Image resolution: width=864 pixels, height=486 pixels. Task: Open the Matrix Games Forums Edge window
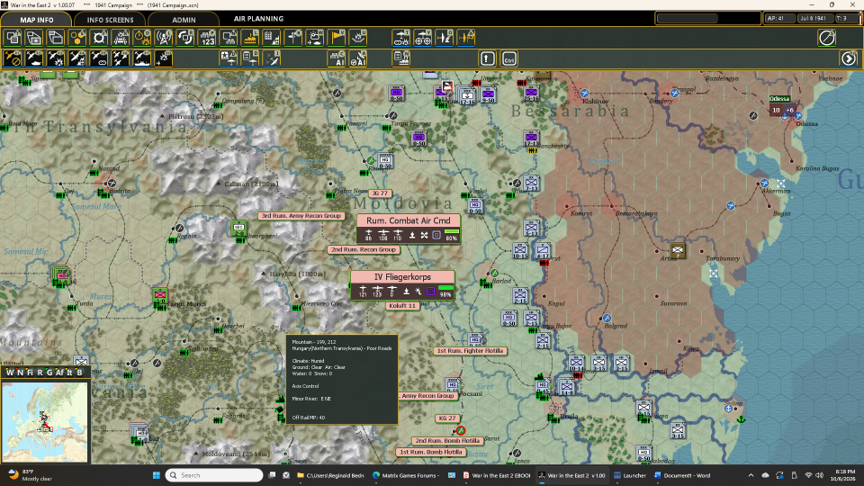tap(406, 475)
